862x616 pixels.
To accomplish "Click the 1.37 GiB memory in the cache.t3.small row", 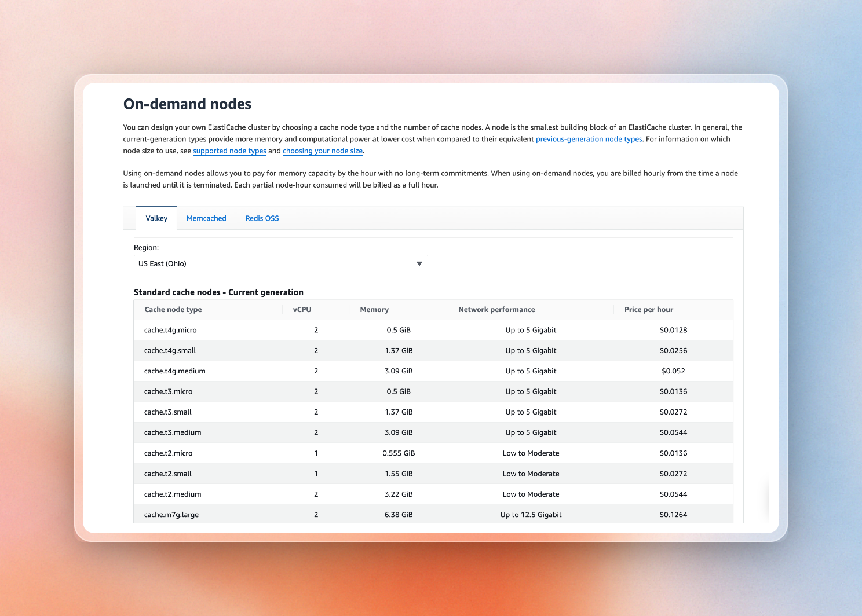I will coord(399,412).
